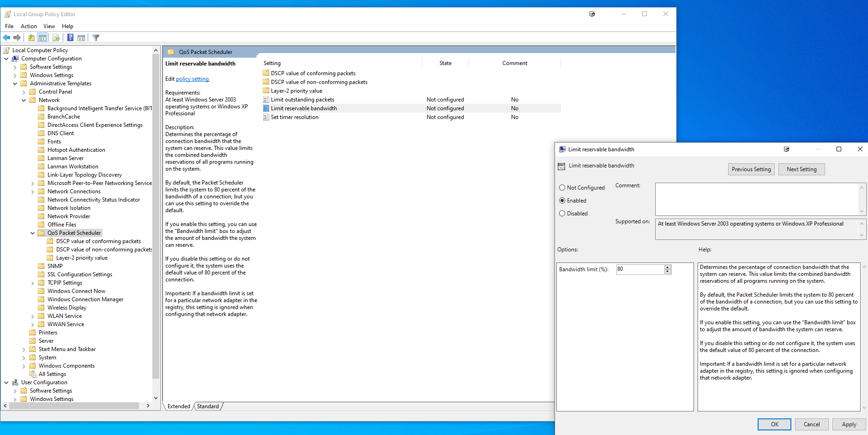Click the Filter funnel icon

coord(96,38)
